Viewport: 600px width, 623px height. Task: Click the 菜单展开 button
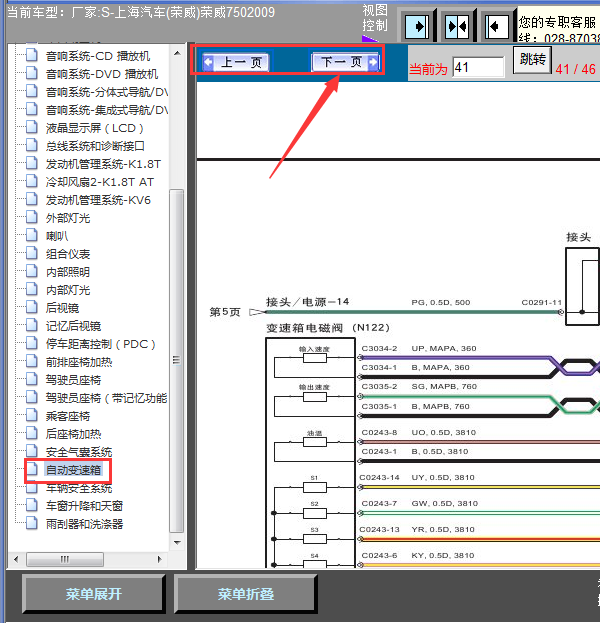point(94,594)
